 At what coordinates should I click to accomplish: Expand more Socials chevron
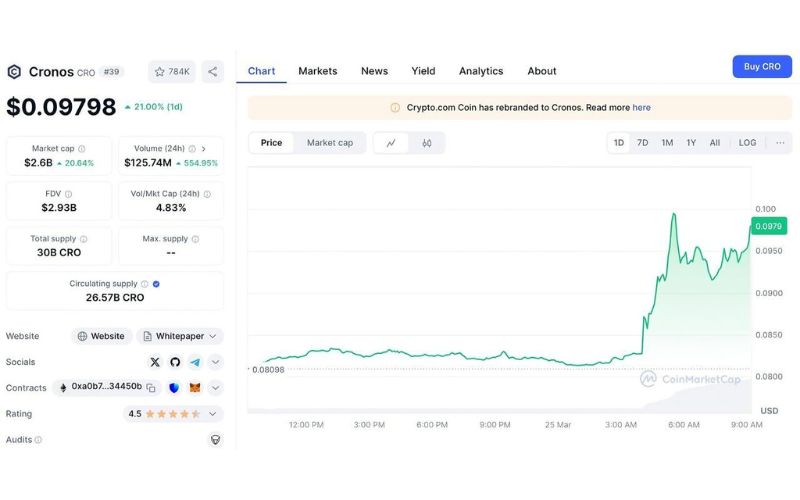(x=215, y=362)
